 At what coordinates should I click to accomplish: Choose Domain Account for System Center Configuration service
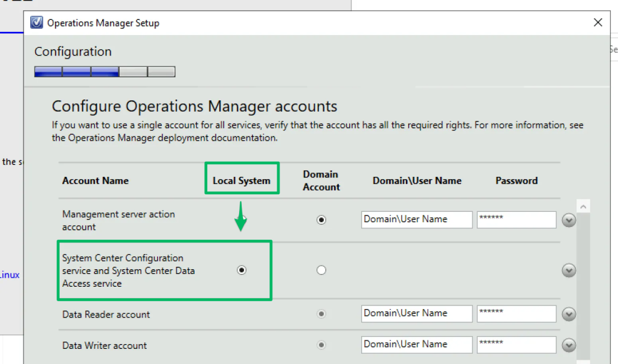click(x=321, y=270)
